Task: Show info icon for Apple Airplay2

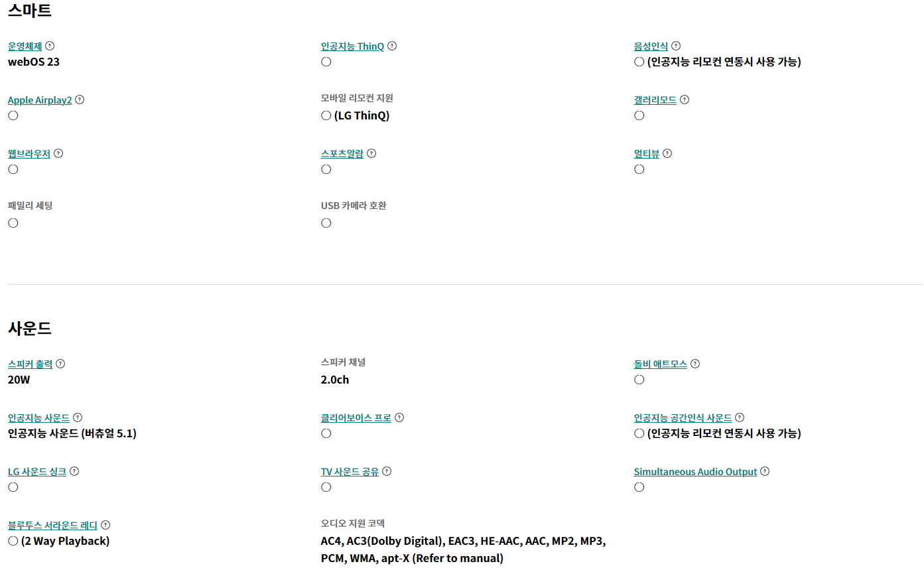Action: coord(80,100)
